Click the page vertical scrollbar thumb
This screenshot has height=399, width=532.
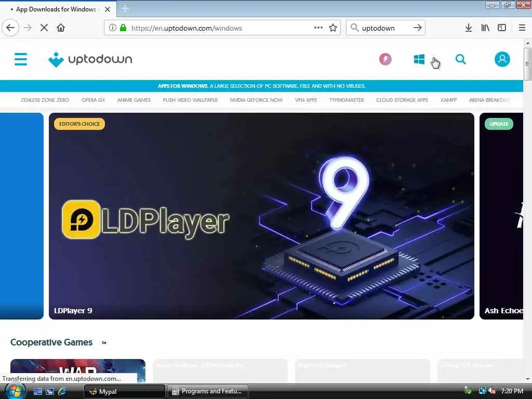pyautogui.click(x=527, y=64)
